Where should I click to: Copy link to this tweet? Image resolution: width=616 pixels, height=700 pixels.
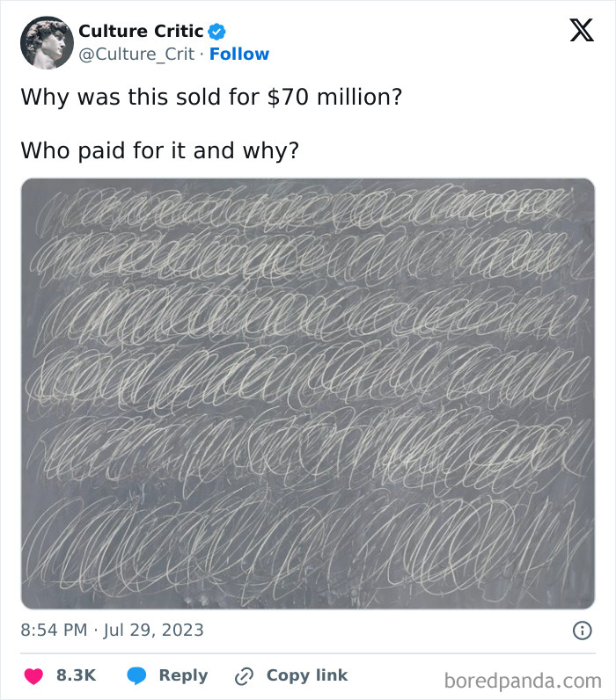(307, 675)
